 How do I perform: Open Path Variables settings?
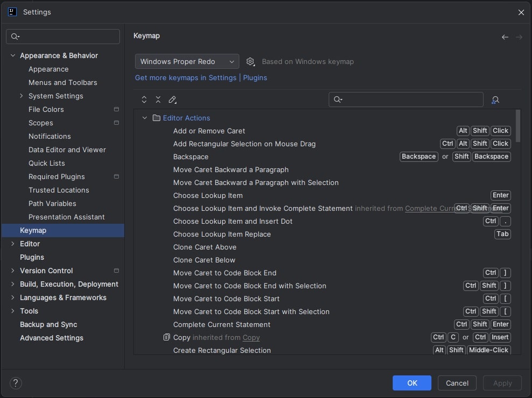(52, 203)
